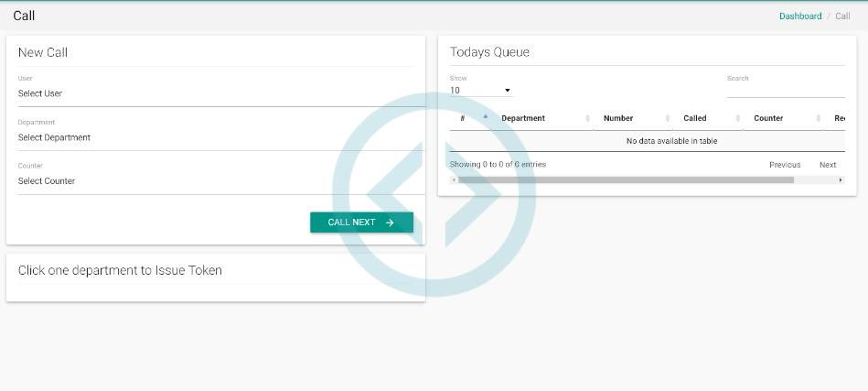Click the Search field in Todays Queue
The image size is (868, 391).
785,90
